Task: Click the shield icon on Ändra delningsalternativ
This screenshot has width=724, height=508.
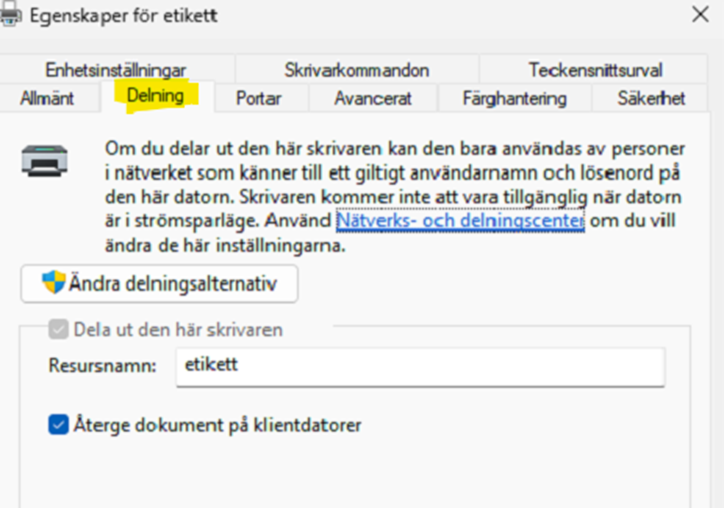Action: [53, 283]
